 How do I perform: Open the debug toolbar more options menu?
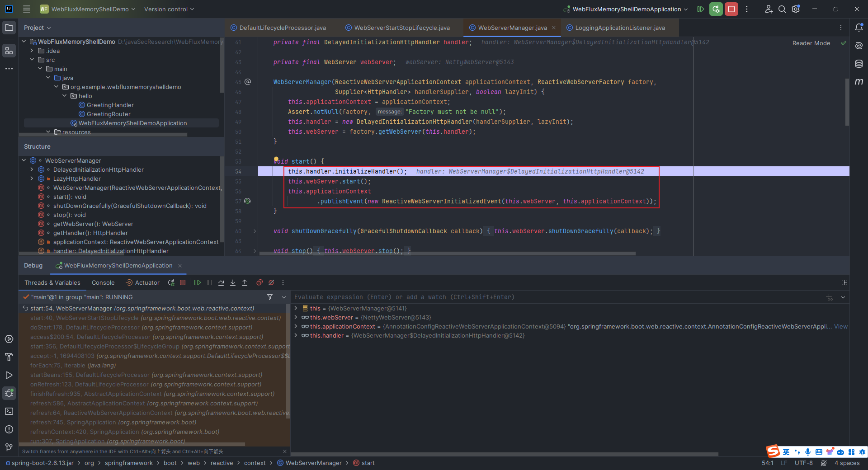pos(283,282)
